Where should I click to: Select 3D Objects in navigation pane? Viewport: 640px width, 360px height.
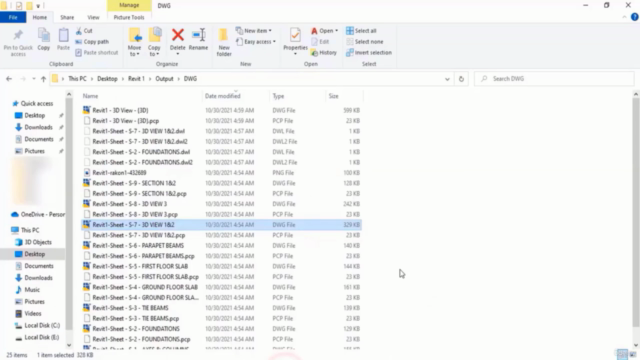click(33, 242)
